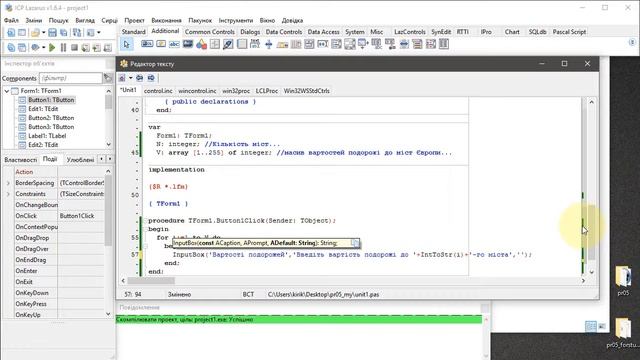Pause the running program

tap(63, 47)
